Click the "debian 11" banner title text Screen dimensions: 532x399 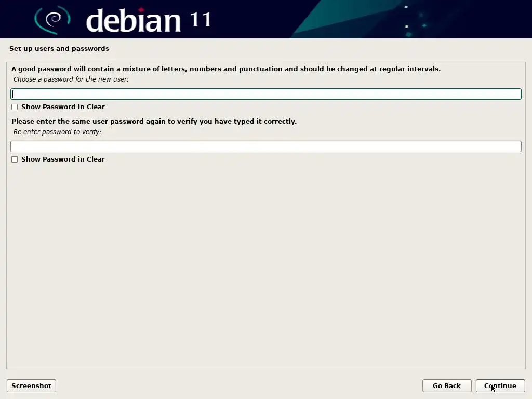pos(149,20)
